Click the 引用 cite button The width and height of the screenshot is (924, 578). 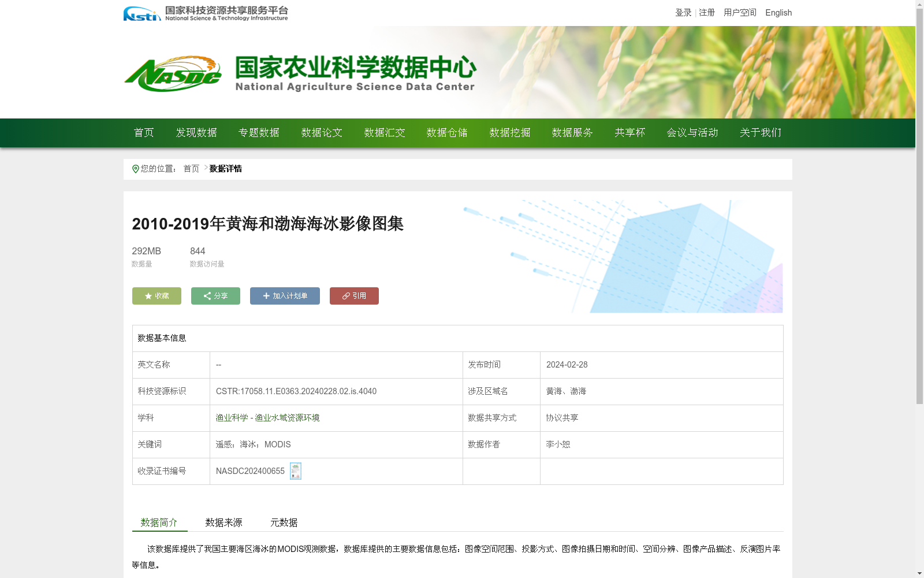[x=354, y=296]
